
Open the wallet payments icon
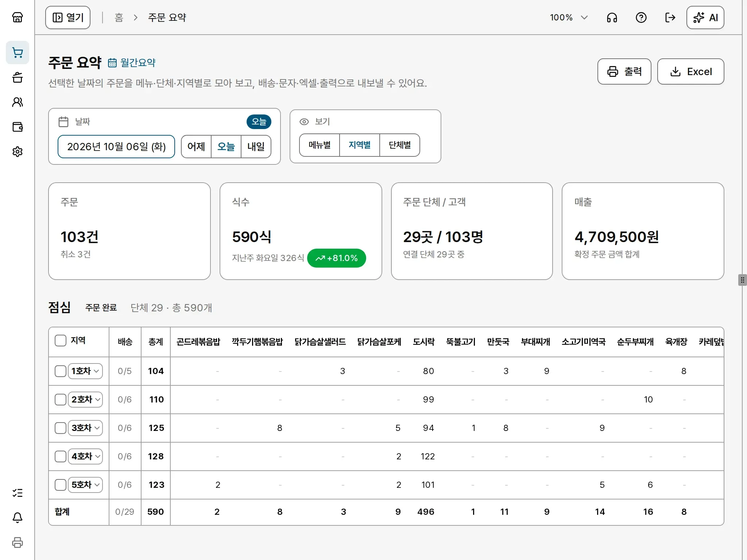click(x=18, y=127)
